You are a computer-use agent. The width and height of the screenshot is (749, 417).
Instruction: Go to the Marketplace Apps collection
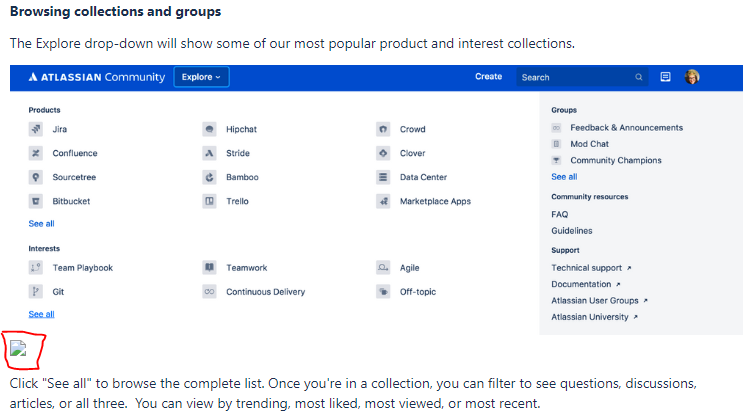coord(435,201)
